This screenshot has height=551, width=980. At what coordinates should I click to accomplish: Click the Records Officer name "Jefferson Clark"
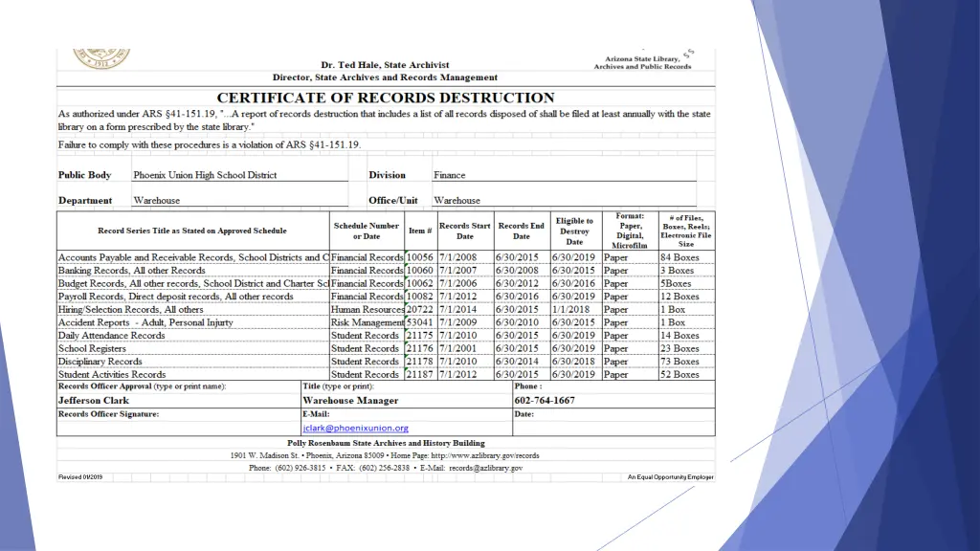pos(94,401)
